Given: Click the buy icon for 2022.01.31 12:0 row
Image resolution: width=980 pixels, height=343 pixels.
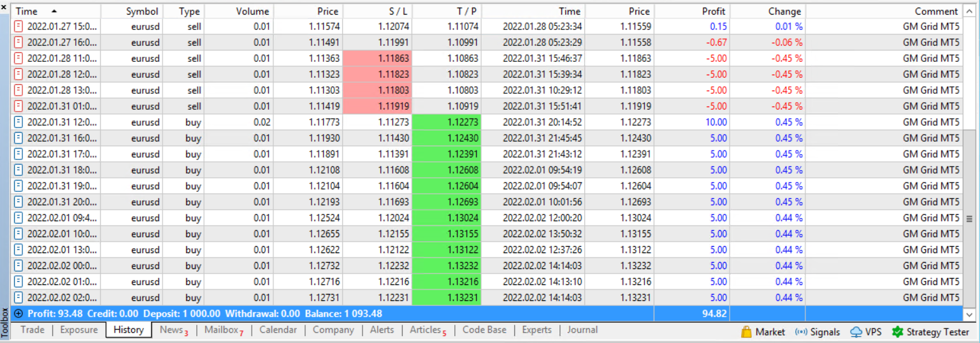Looking at the screenshot, I should [18, 122].
